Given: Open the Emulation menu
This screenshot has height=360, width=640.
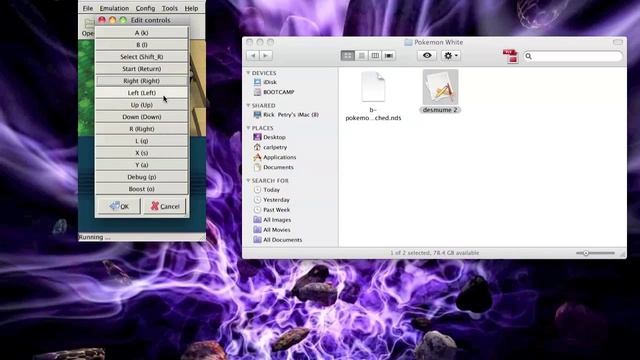Looking at the screenshot, I should pyautogui.click(x=114, y=8).
